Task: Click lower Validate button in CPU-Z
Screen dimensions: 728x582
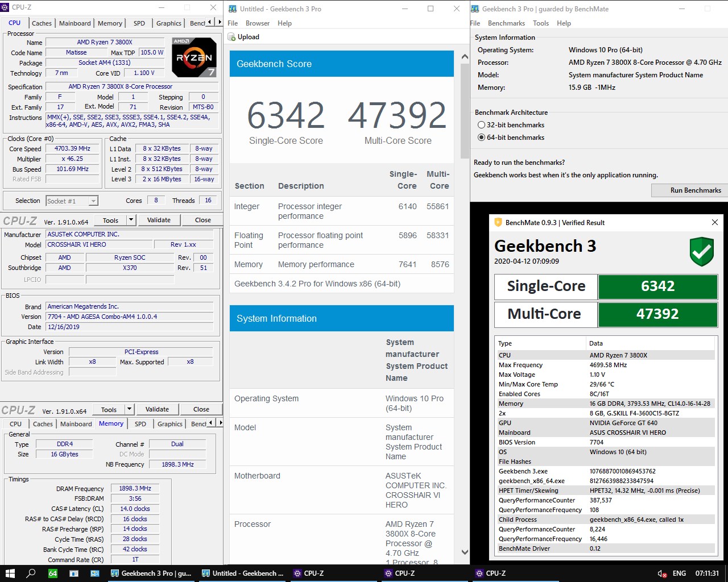Action: pyautogui.click(x=157, y=409)
